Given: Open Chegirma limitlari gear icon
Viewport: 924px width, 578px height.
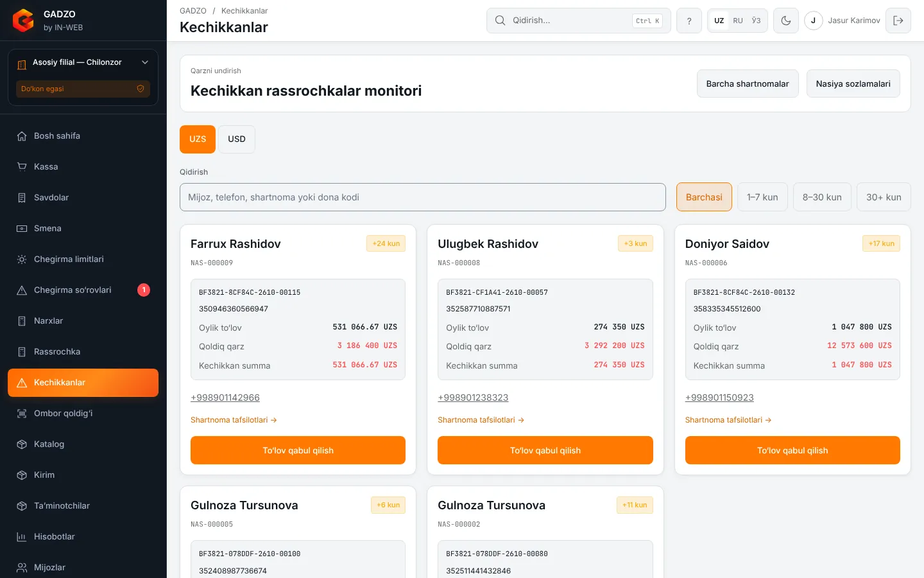Looking at the screenshot, I should pos(22,259).
